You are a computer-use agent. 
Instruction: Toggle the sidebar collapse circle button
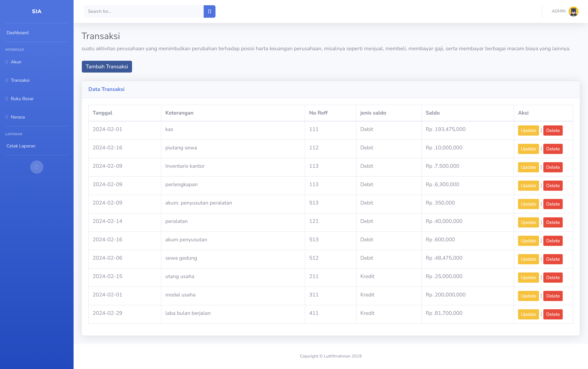coord(37,167)
